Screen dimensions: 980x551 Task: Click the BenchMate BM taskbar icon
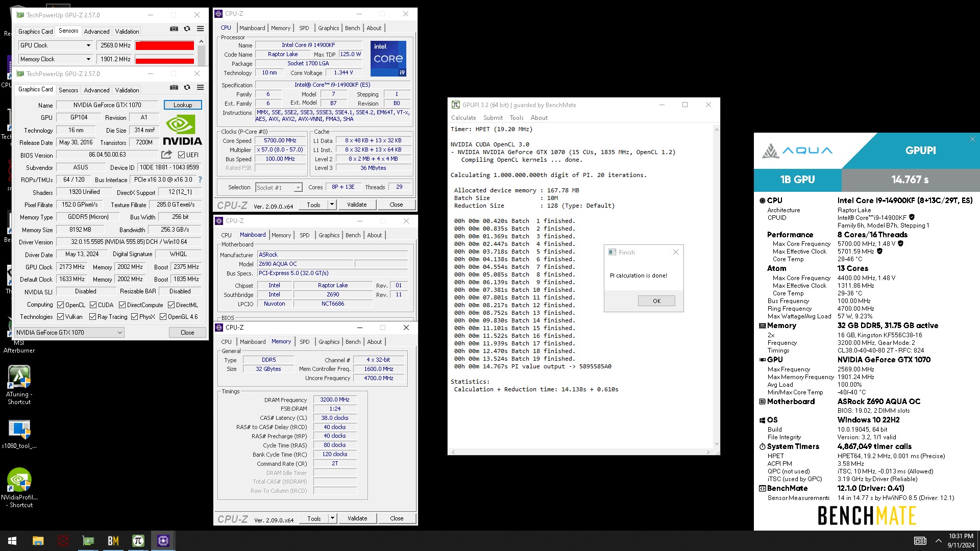pyautogui.click(x=113, y=541)
